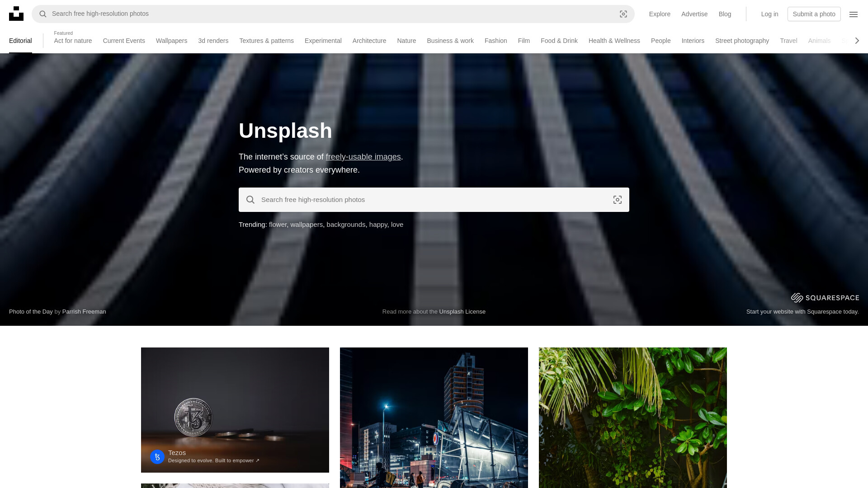This screenshot has width=868, height=488.
Task: Visit Parrish Freeman's profile
Action: click(x=84, y=312)
